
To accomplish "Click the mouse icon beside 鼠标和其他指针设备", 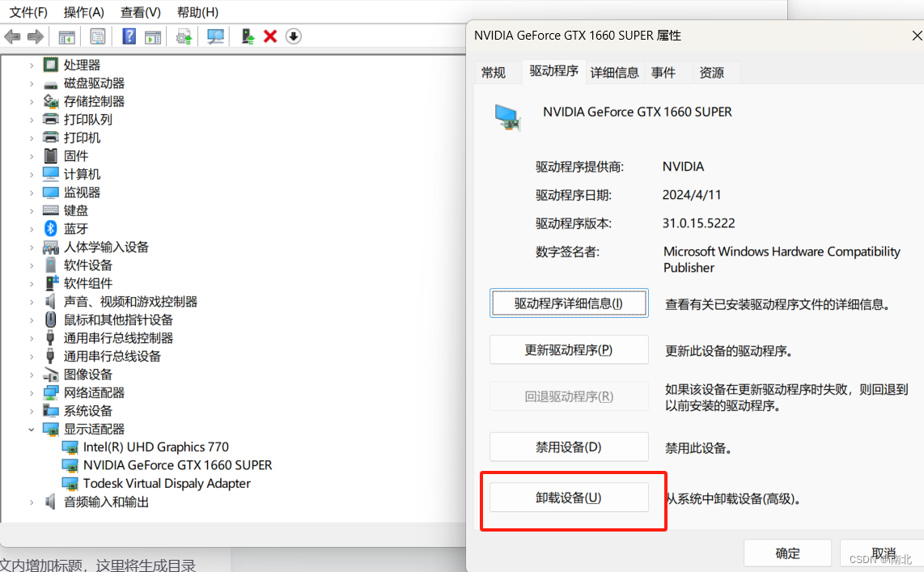I will coord(51,320).
